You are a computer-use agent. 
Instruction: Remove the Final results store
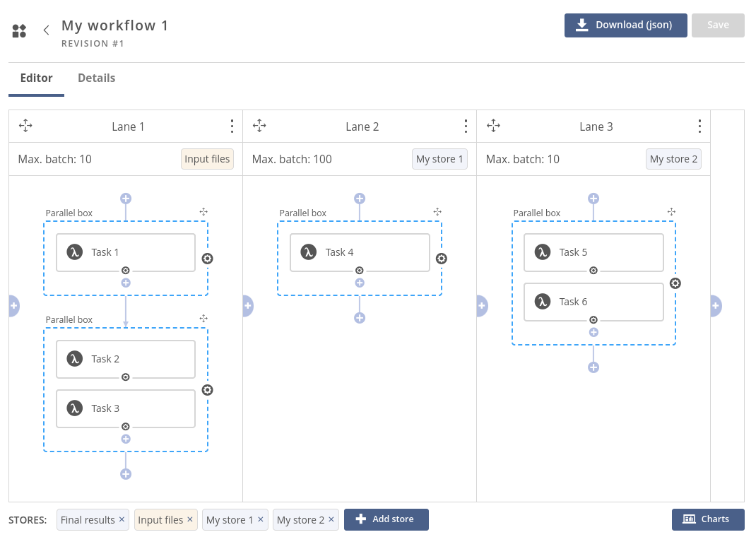tap(122, 519)
